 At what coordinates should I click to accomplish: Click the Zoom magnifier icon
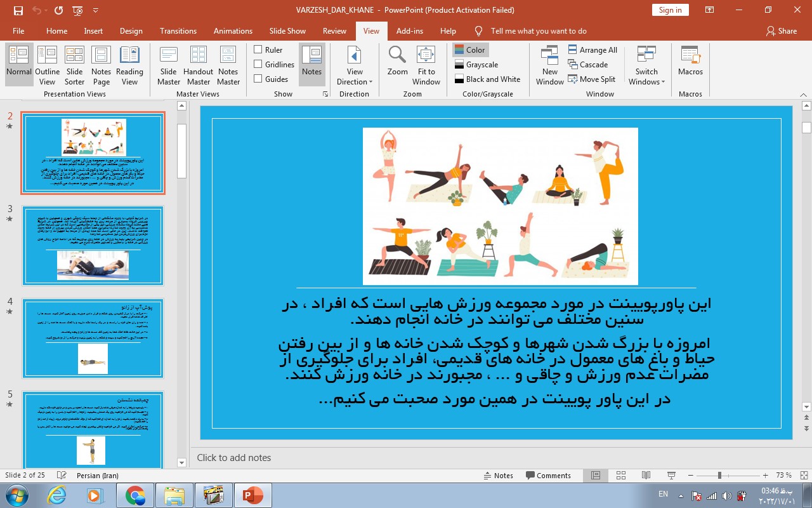(398, 55)
